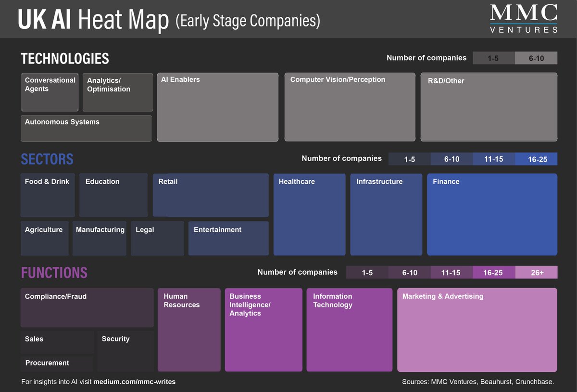Image resolution: width=577 pixels, height=392 pixels.
Task: Open the Business Intelligence/Analytics tile
Action: (263, 329)
